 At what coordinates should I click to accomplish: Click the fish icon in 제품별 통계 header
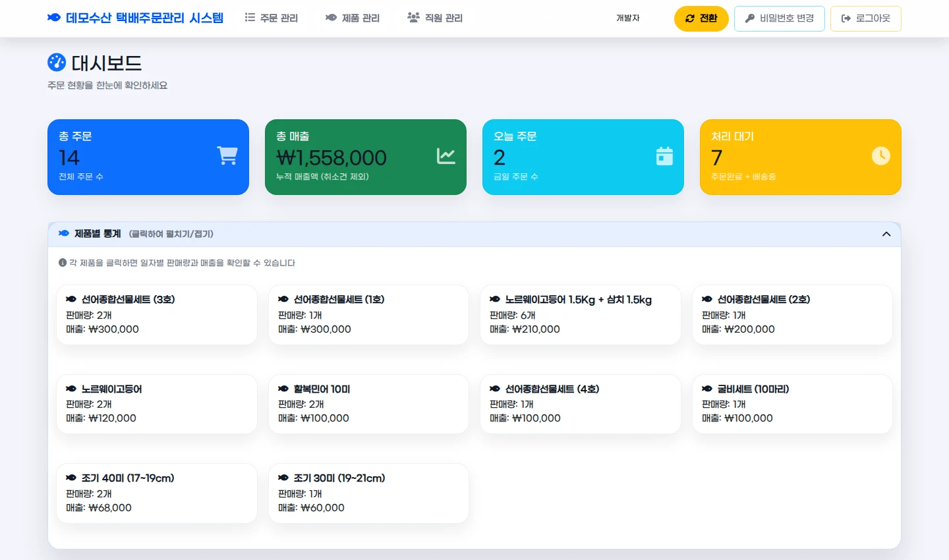[x=64, y=233]
